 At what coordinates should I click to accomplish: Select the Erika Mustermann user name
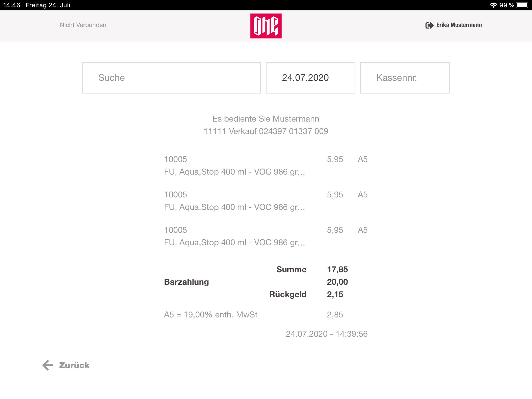pos(459,25)
